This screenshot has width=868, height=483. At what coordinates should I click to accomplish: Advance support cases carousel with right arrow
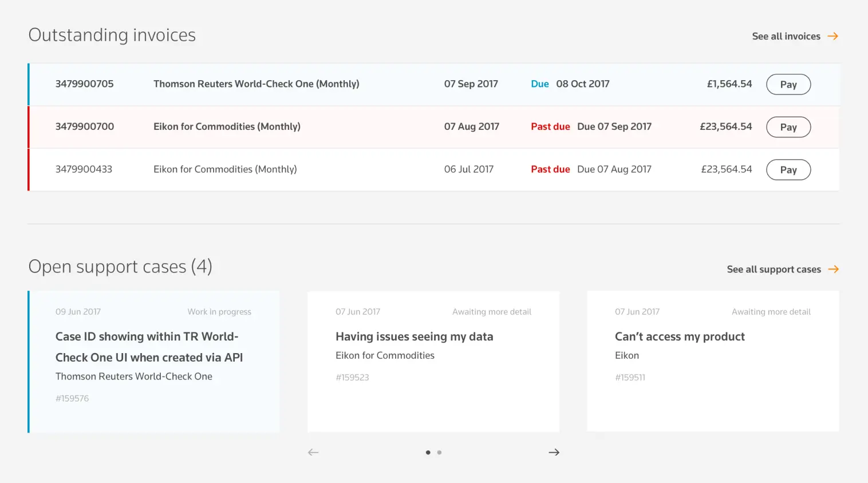tap(554, 452)
